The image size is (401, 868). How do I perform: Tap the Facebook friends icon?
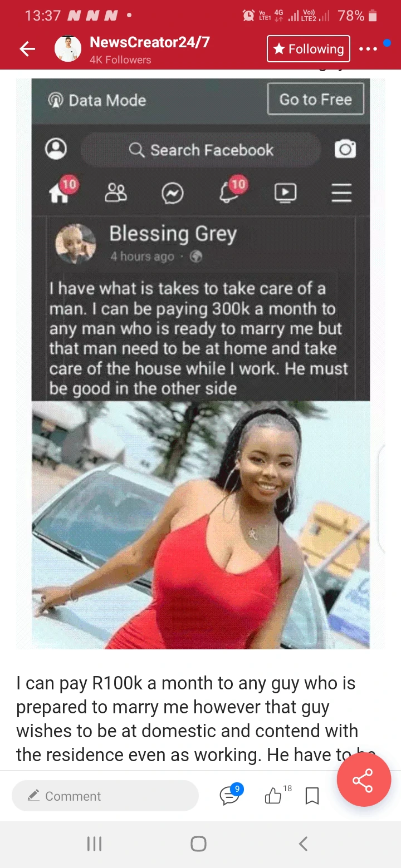tap(116, 193)
